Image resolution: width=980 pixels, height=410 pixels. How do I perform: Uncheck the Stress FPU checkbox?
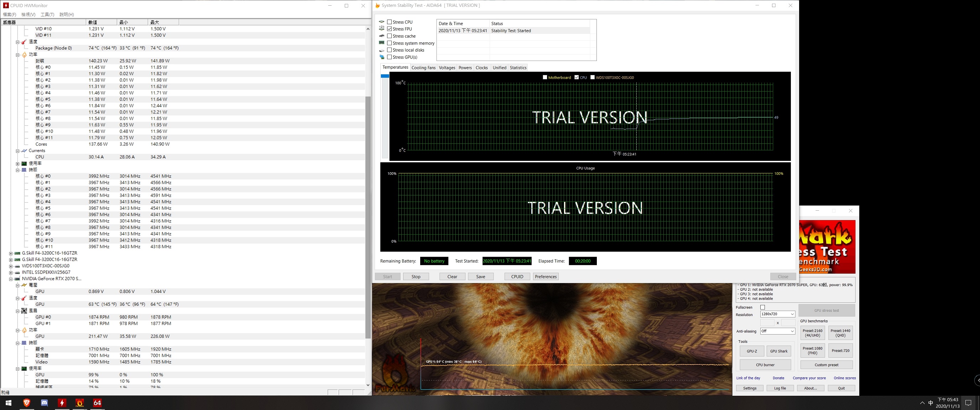tap(389, 28)
